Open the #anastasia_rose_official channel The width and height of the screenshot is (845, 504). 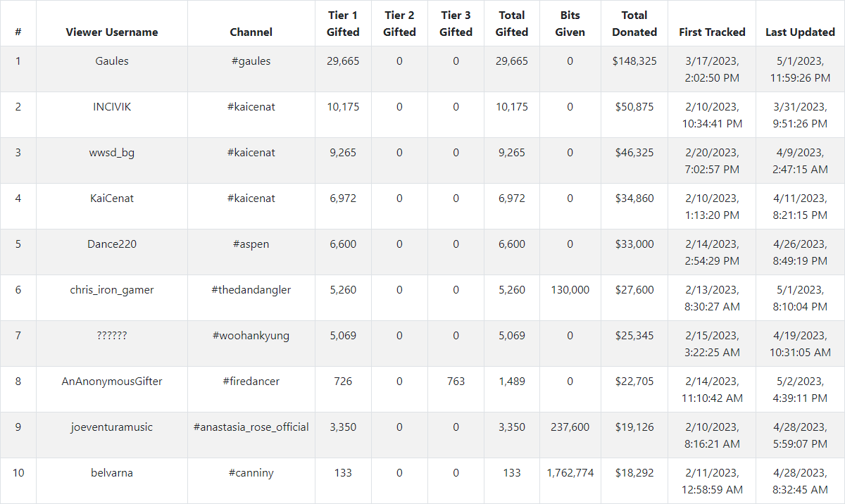tap(251, 427)
